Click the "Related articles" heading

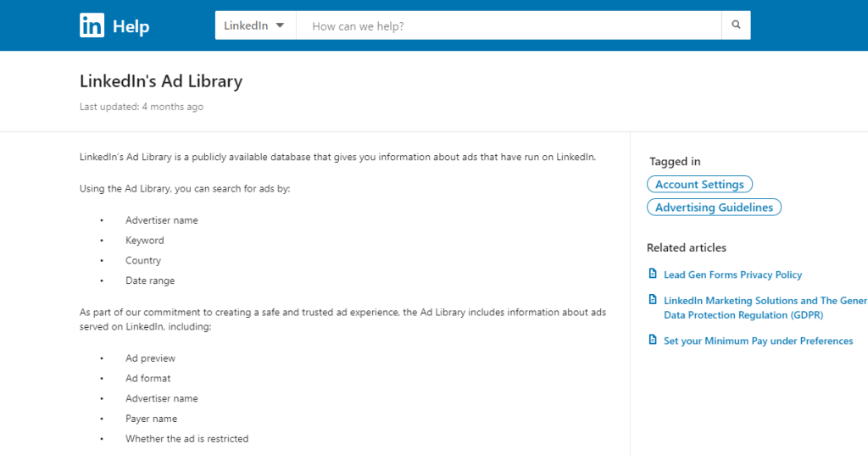(687, 248)
